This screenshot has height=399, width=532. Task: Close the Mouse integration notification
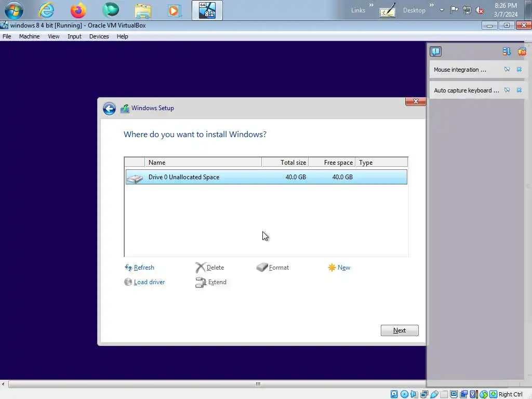point(519,70)
